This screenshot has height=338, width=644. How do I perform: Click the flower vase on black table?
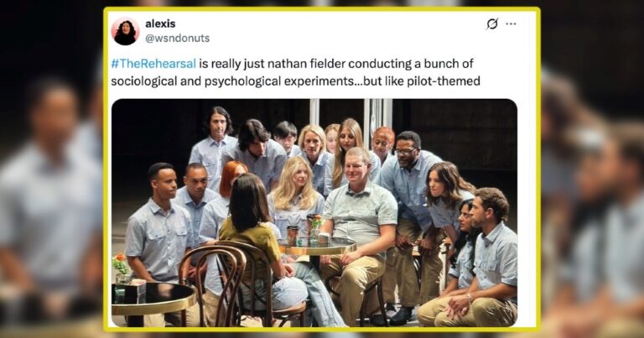coord(122,269)
